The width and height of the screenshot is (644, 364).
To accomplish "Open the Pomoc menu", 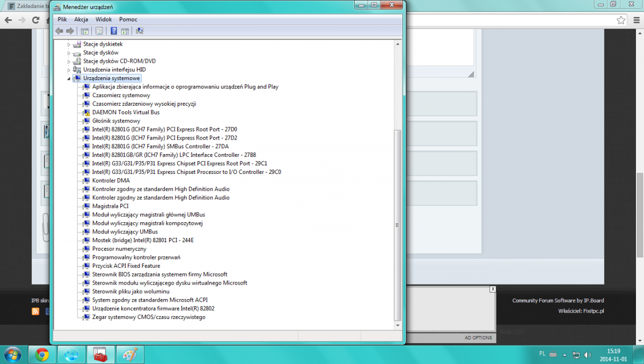I will [128, 19].
